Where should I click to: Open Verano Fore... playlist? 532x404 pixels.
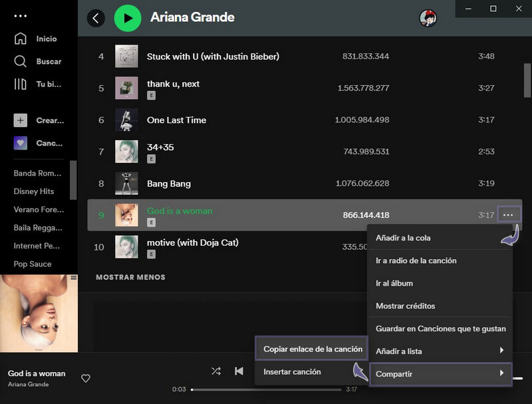coord(39,209)
